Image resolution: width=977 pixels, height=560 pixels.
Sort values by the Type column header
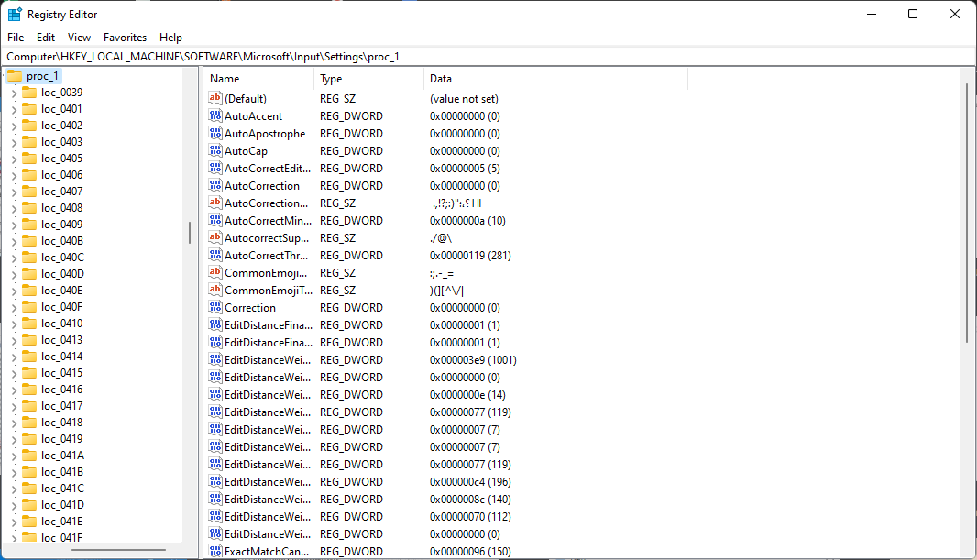point(368,79)
